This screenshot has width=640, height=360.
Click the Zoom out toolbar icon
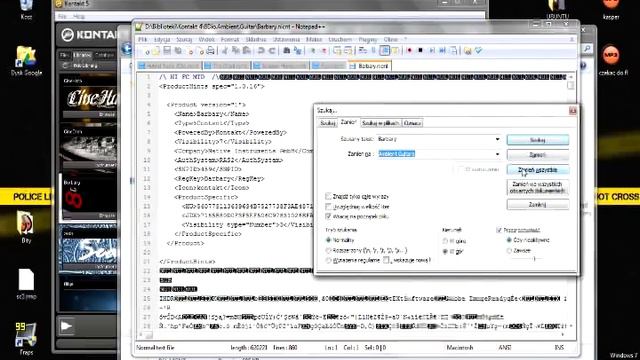point(323,51)
